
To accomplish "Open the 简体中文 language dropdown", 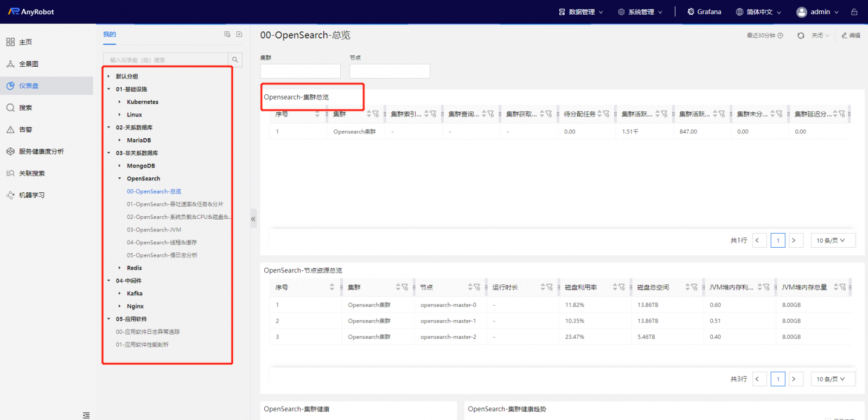I will pyautogui.click(x=759, y=12).
